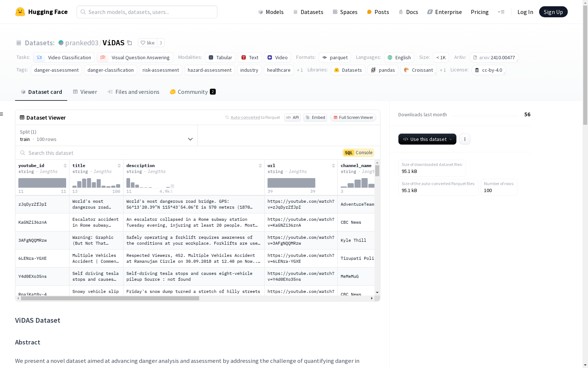Filter by Text modality
Image resolution: width=588 pixels, height=368 pixels.
(x=250, y=57)
